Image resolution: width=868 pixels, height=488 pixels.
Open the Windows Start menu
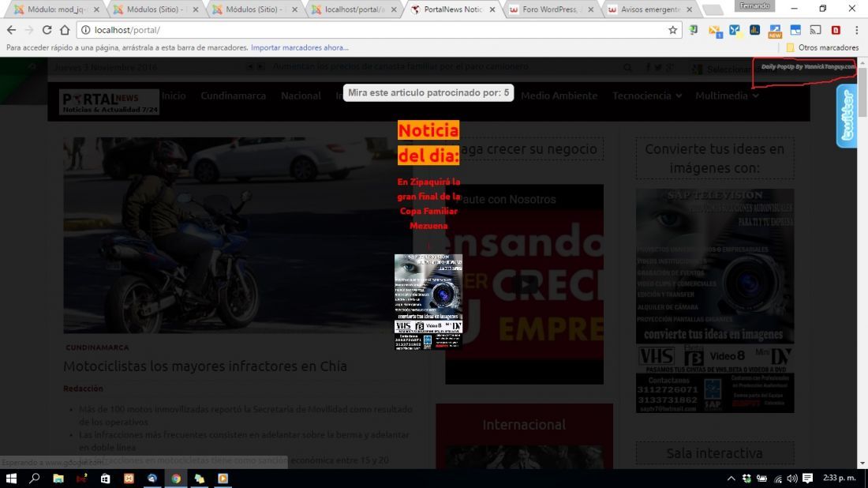point(11,478)
